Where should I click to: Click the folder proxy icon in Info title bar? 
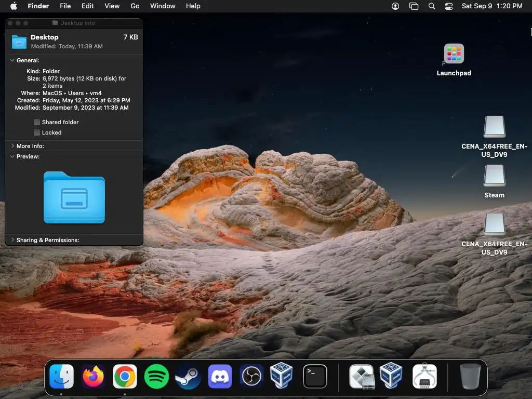[55, 23]
